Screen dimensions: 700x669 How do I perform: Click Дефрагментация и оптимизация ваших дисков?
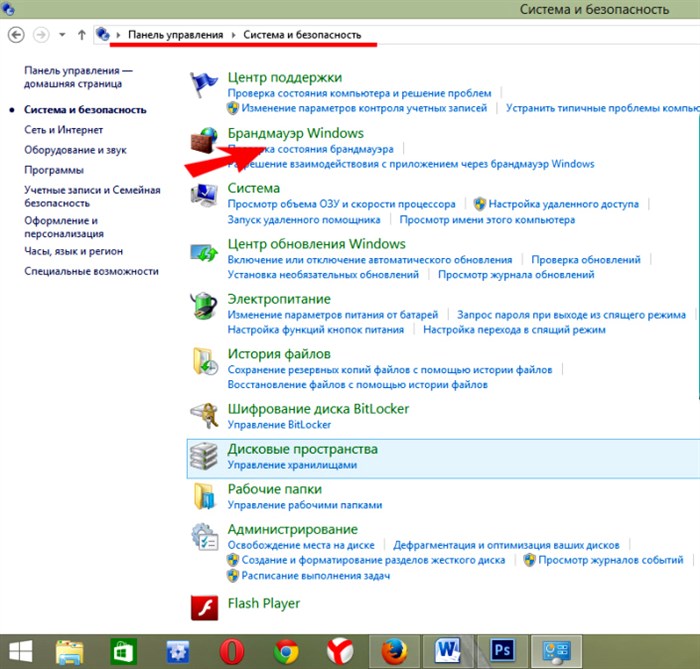point(506,545)
